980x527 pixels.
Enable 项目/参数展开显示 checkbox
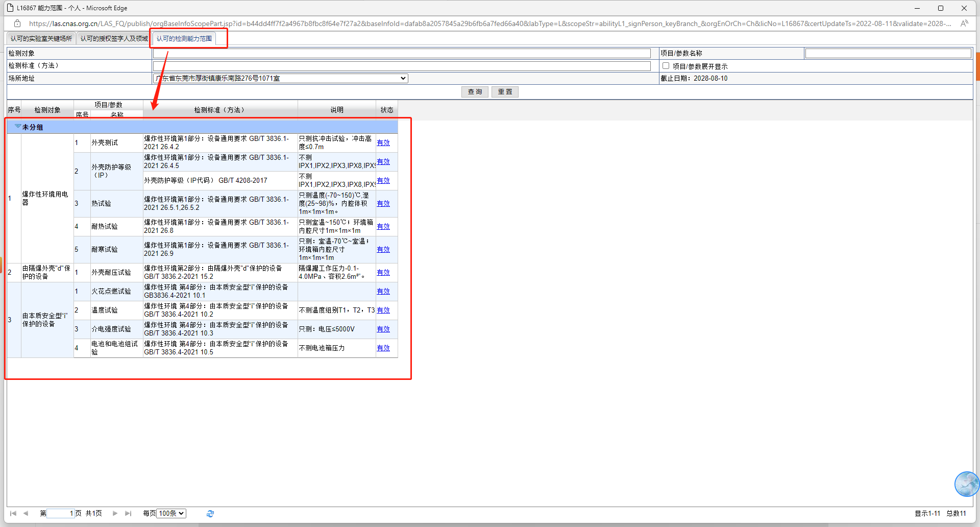666,66
